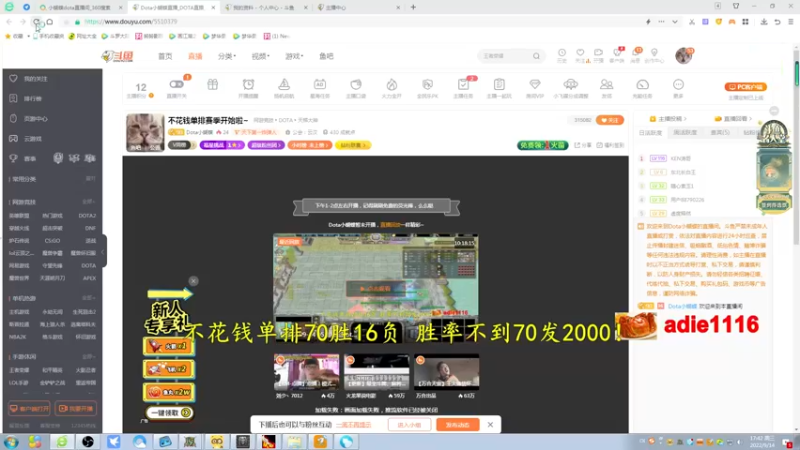This screenshot has height=450, width=800.
Task: Select DNF category in sidebar
Action: 90,228
